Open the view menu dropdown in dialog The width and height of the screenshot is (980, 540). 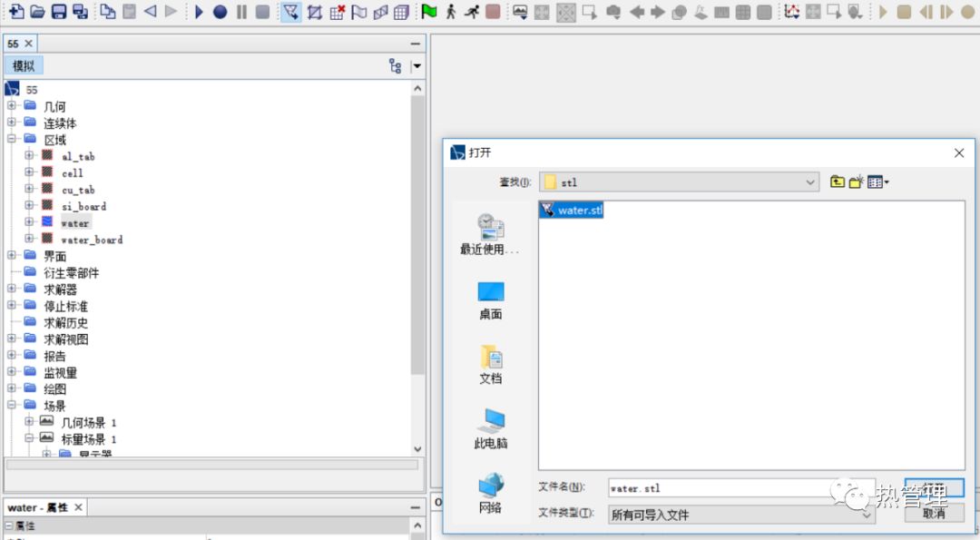[878, 182]
